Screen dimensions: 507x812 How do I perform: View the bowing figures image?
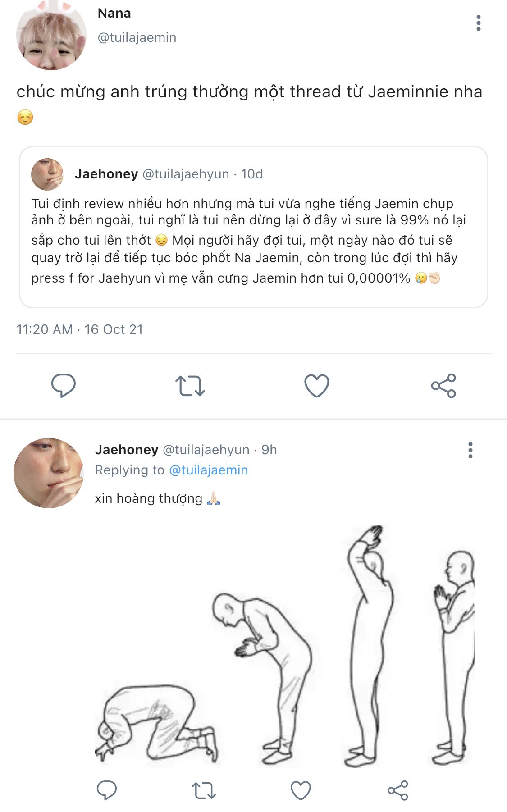tap(285, 645)
